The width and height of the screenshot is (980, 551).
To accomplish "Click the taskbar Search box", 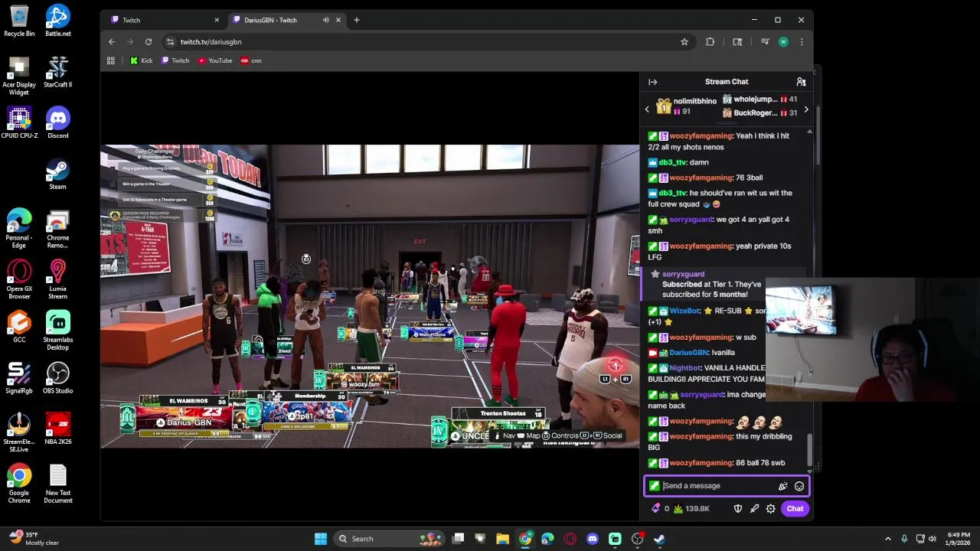I will pyautogui.click(x=390, y=539).
